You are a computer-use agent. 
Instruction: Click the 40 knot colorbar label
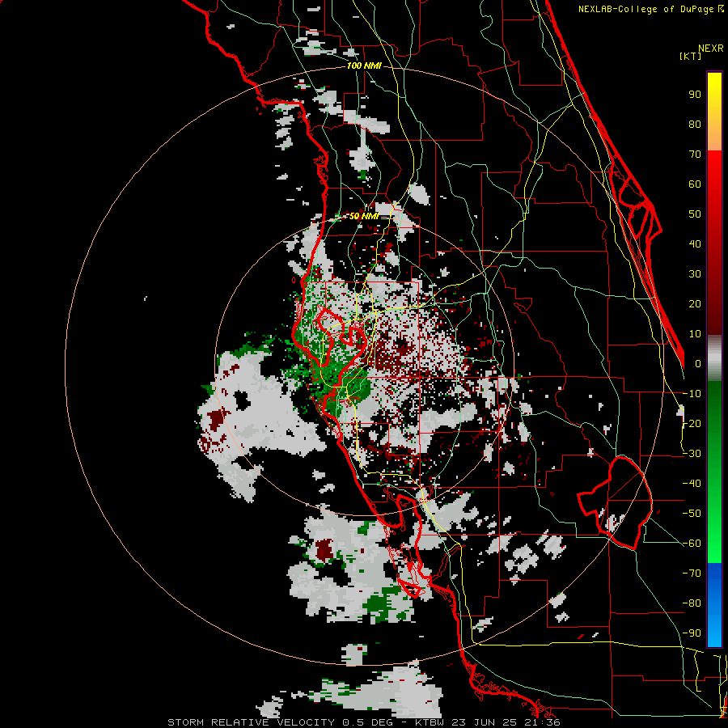(x=695, y=244)
